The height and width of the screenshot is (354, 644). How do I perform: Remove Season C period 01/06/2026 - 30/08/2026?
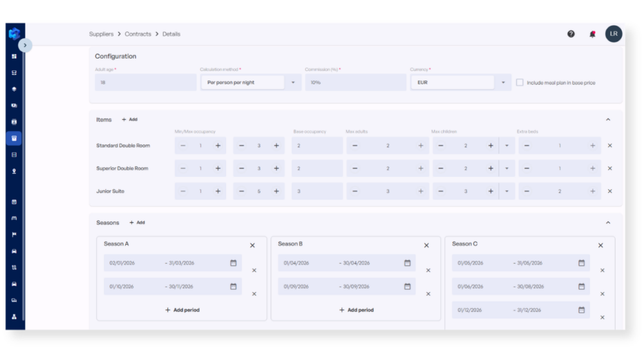603,293
